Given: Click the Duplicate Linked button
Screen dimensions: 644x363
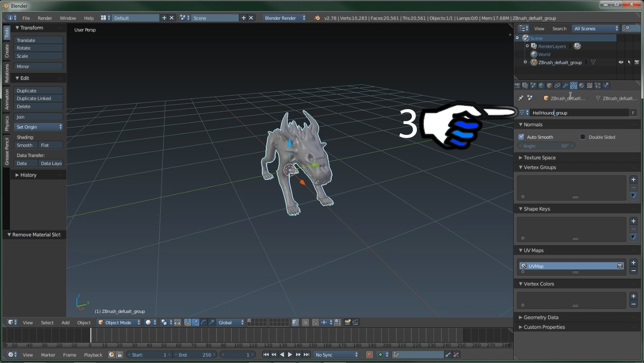Looking at the screenshot, I should point(38,98).
